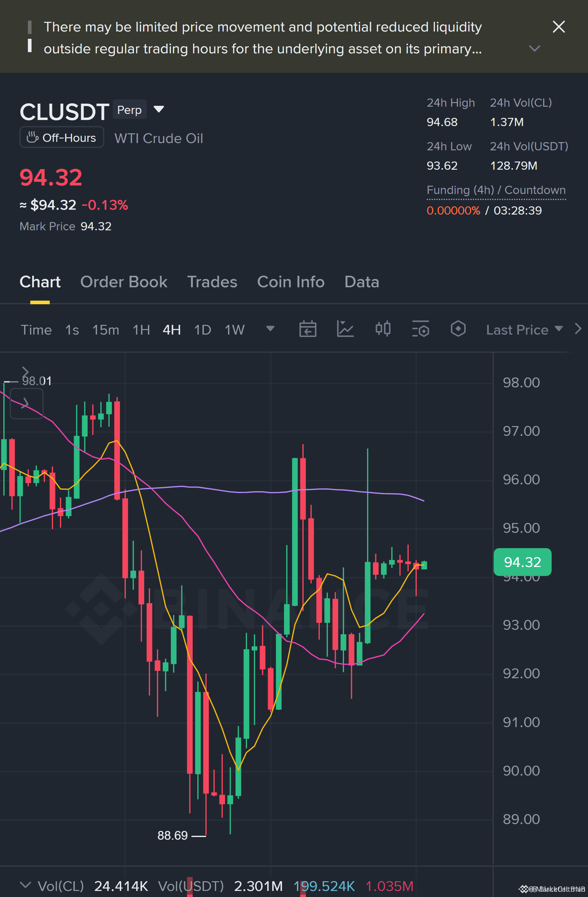Select the 15m timeframe
588x897 pixels.
pos(105,330)
